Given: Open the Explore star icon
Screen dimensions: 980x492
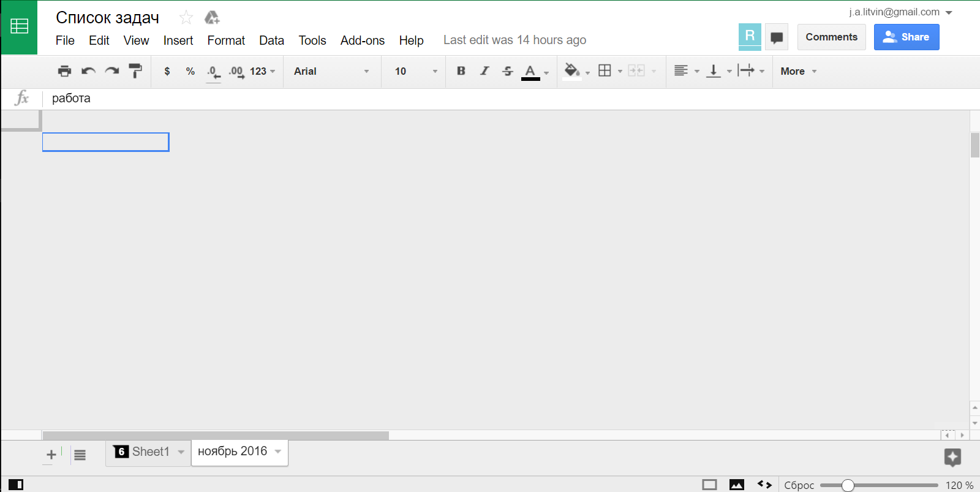Looking at the screenshot, I should pyautogui.click(x=952, y=457).
